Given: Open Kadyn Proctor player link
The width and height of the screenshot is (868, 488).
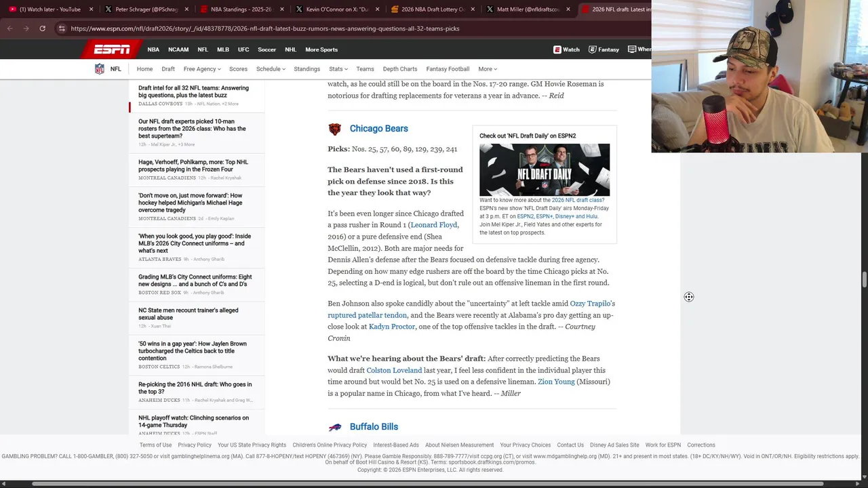Looking at the screenshot, I should pyautogui.click(x=392, y=327).
